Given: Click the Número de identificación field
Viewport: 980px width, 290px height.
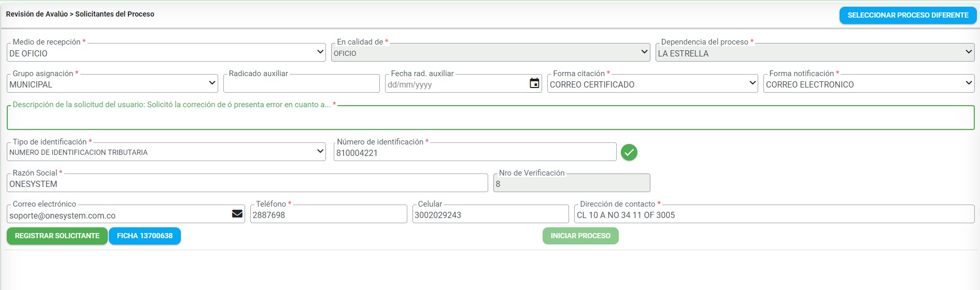Looking at the screenshot, I should point(474,153).
